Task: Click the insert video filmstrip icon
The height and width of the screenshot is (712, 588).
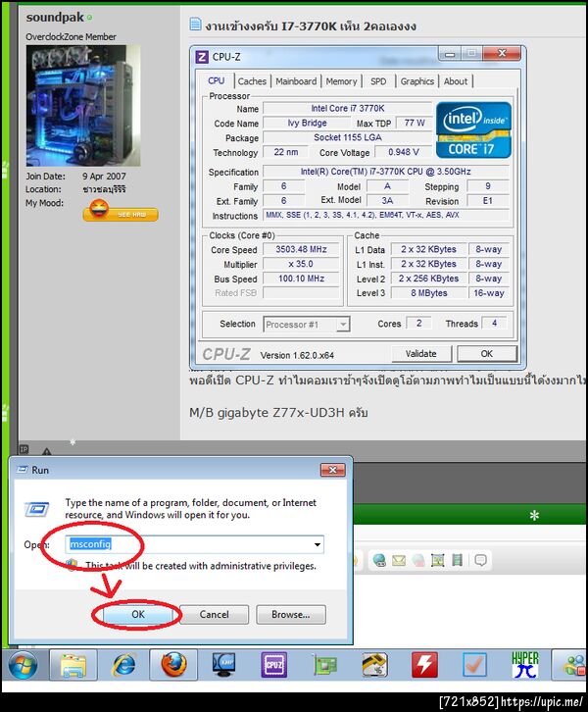Action: click(458, 560)
